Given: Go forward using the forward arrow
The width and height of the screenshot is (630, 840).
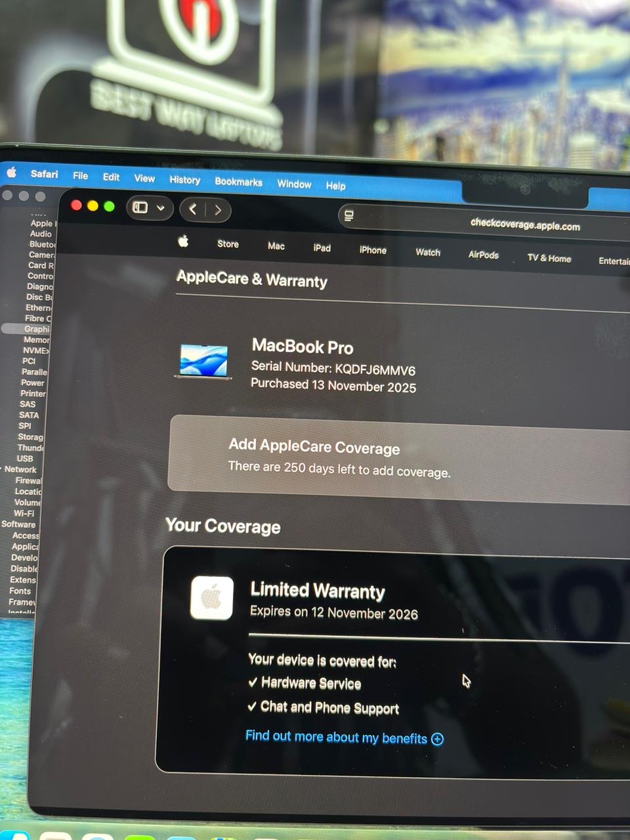Looking at the screenshot, I should click(218, 210).
